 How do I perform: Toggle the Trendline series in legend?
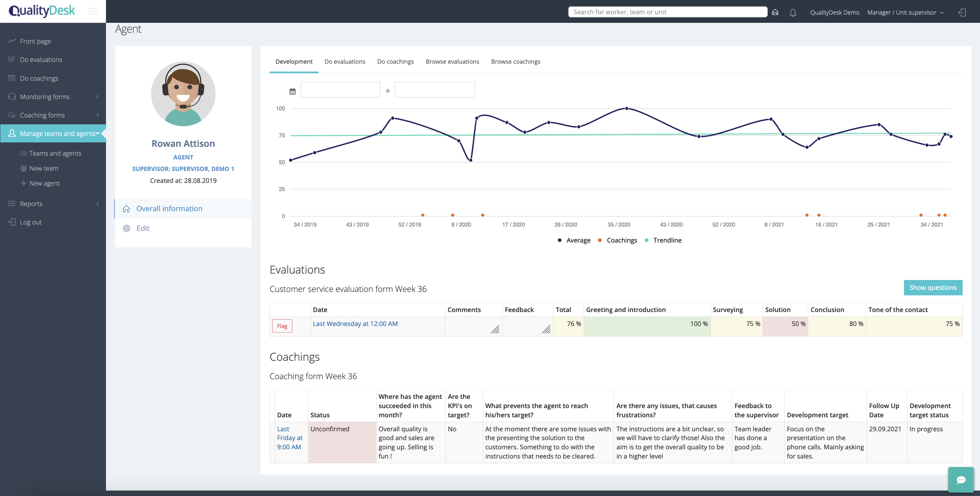coord(663,240)
